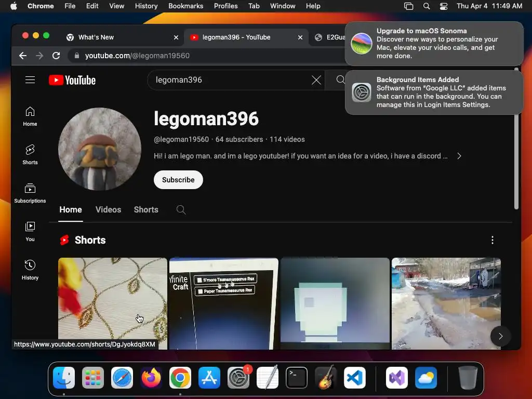Switch to the E2Gua browser tab

point(328,37)
